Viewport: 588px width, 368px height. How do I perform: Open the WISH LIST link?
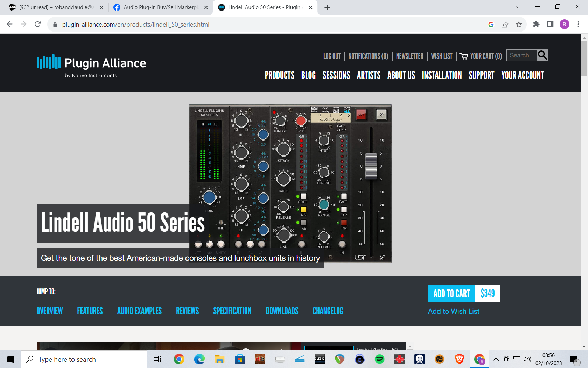pyautogui.click(x=442, y=56)
